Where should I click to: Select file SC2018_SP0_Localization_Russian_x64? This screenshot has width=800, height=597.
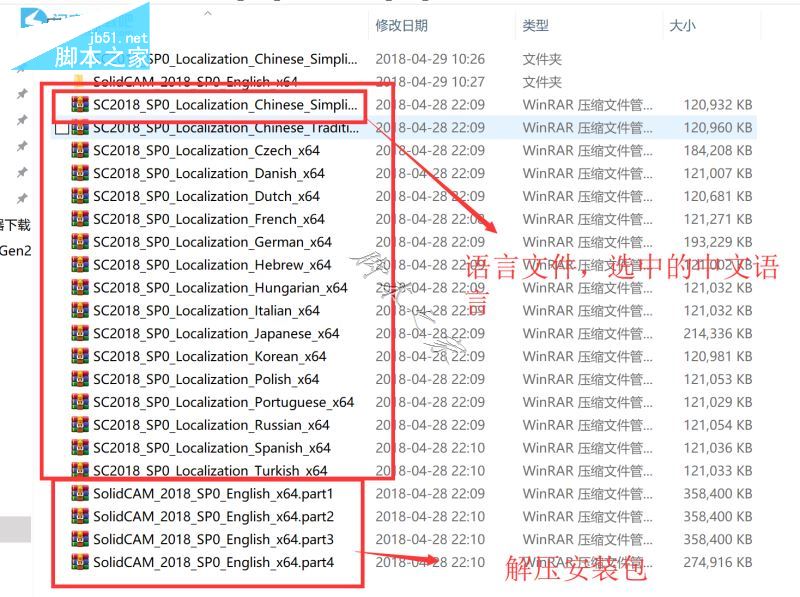pos(211,425)
